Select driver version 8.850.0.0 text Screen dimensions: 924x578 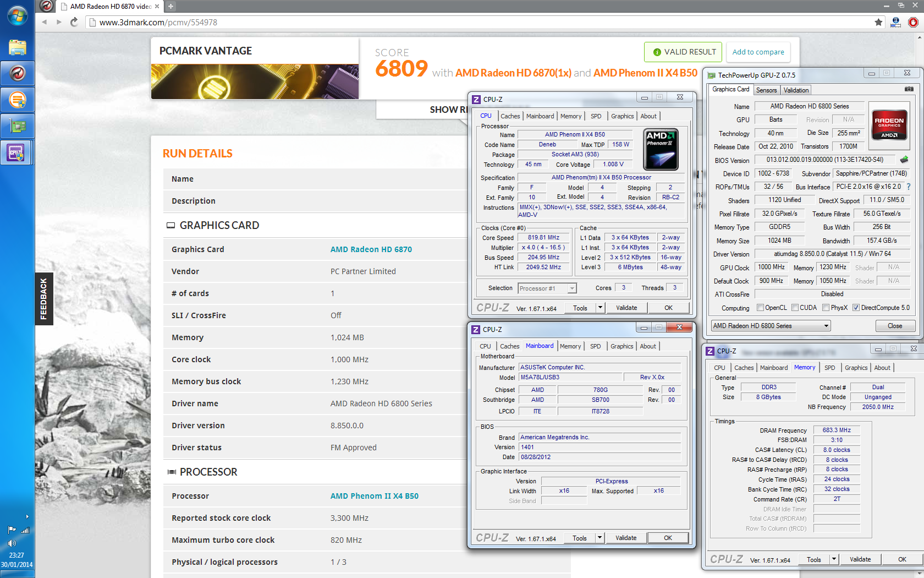tap(347, 426)
